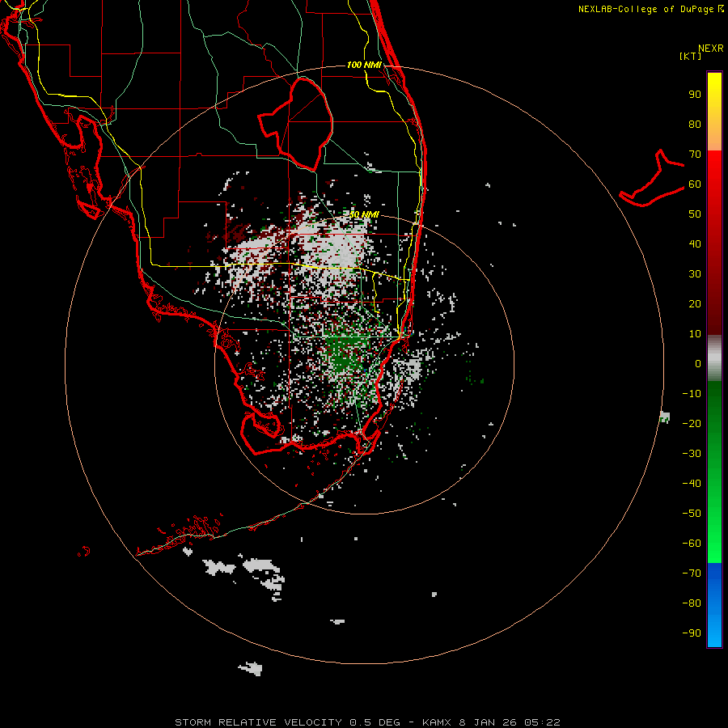Click the NEXR label at top right
This screenshot has width=728, height=728.
711,48
